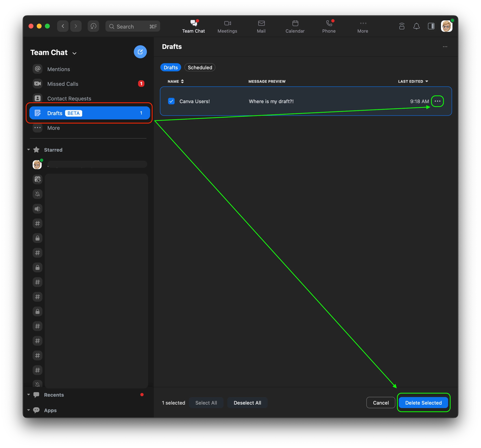Click the Search field

tap(133, 26)
